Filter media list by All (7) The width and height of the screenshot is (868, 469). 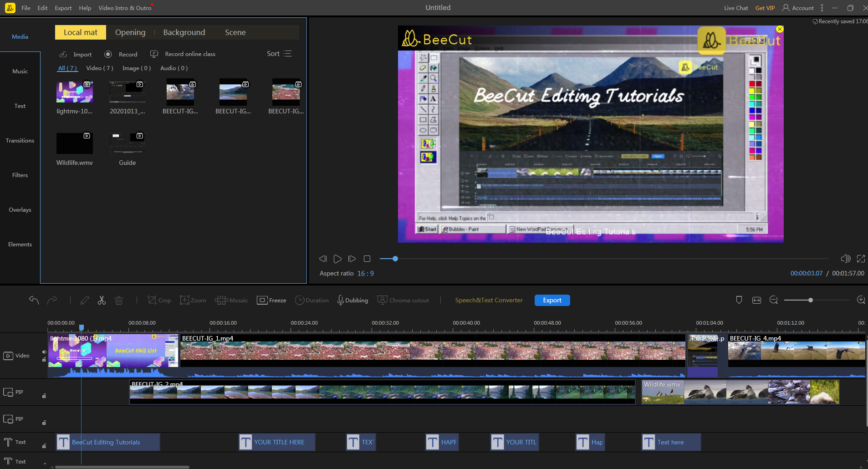[67, 68]
